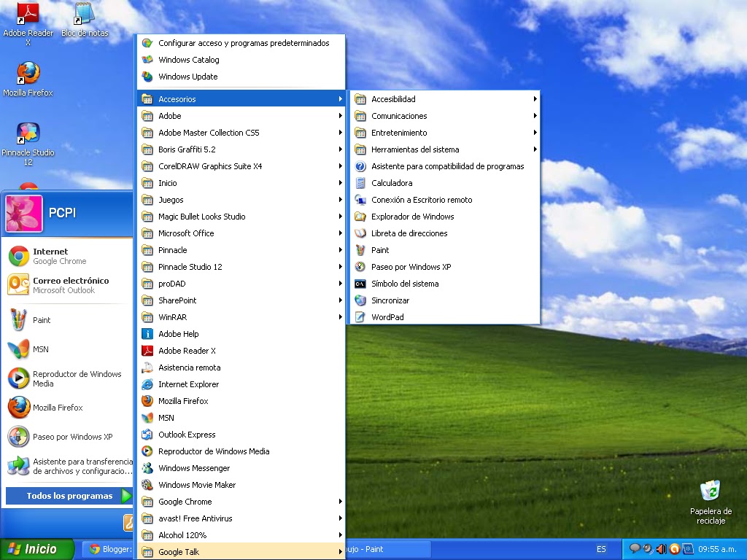Screen dimensions: 747x560
Task: Expand the WinRAR folder
Action: (x=241, y=317)
